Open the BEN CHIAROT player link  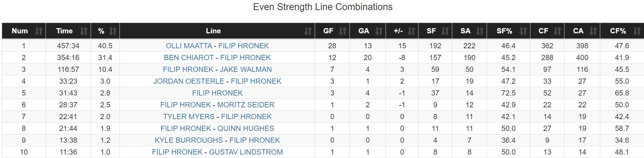click(189, 58)
